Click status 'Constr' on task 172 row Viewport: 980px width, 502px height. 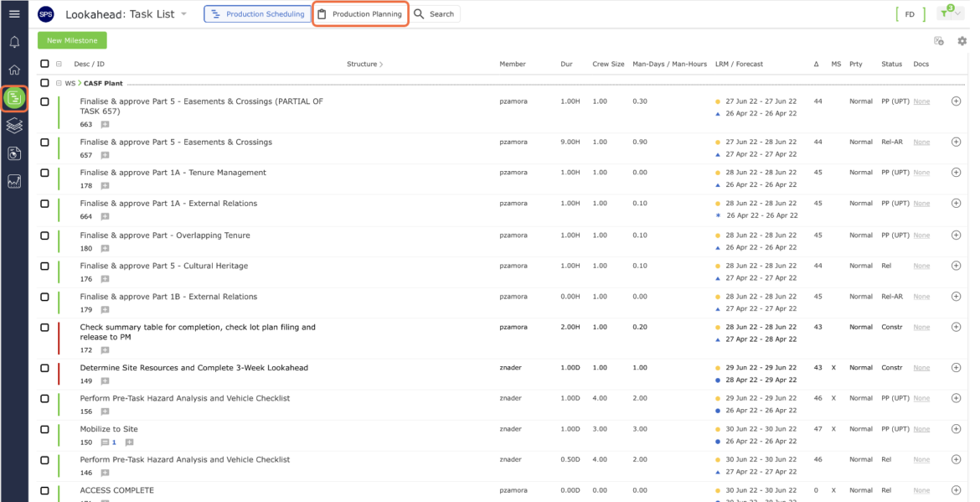[x=892, y=327]
